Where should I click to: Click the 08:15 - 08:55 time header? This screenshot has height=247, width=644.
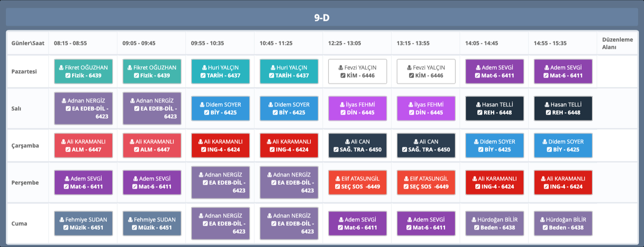point(71,43)
